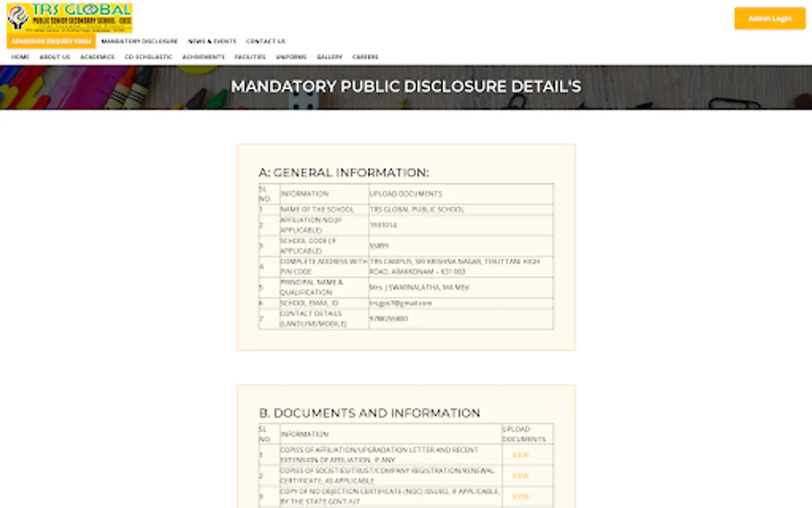Open the Achivements menu

pyautogui.click(x=204, y=57)
